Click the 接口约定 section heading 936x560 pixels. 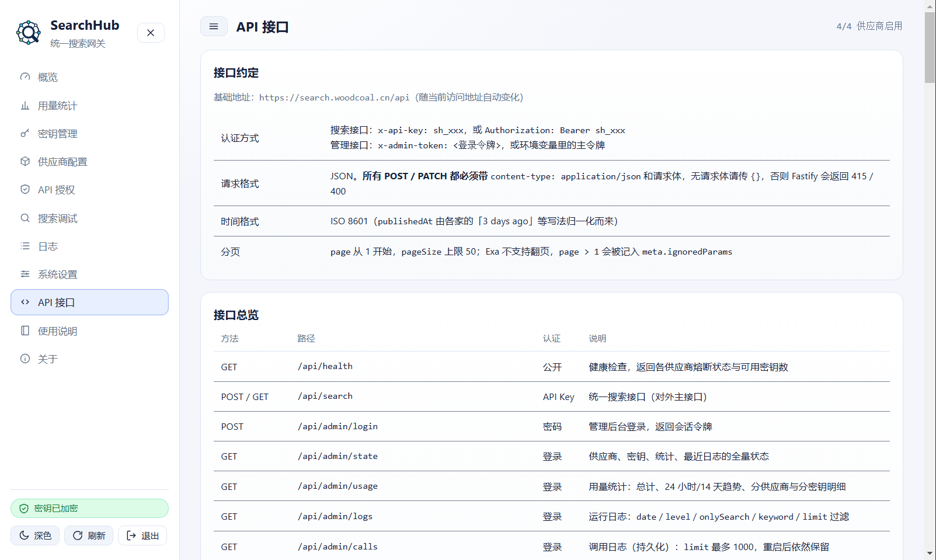[x=236, y=72]
